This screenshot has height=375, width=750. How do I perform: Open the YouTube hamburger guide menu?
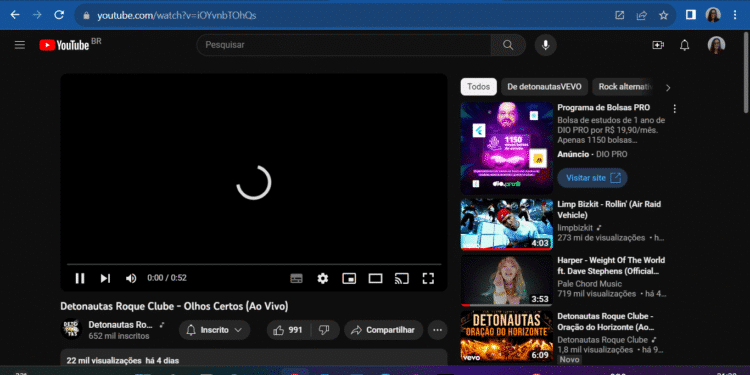20,45
